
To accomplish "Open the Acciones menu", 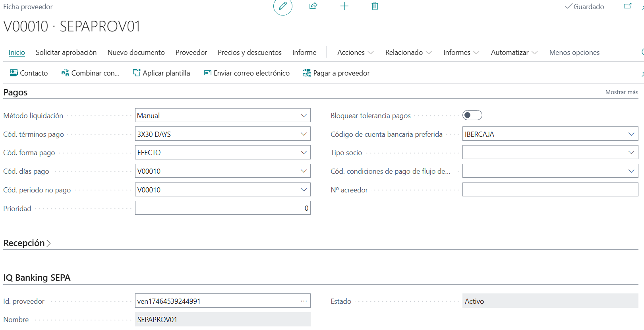I will (x=355, y=52).
